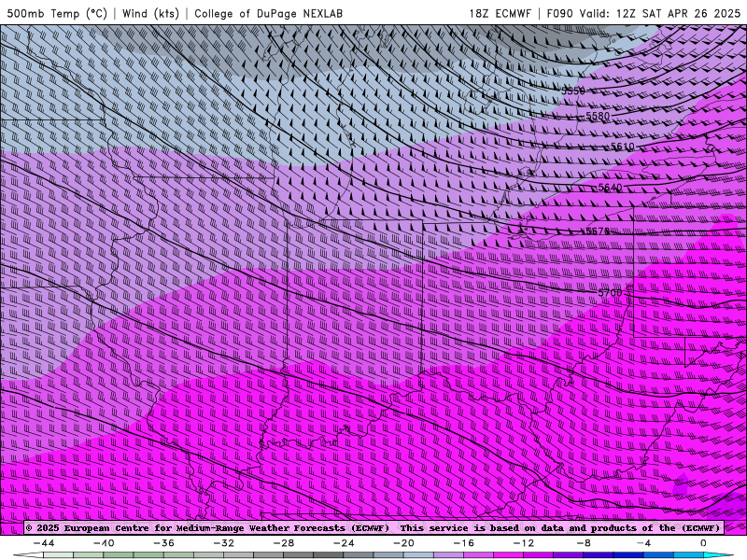The image size is (747, 560).
Task: Click the 5610 height contour label
Action: pyautogui.click(x=623, y=147)
